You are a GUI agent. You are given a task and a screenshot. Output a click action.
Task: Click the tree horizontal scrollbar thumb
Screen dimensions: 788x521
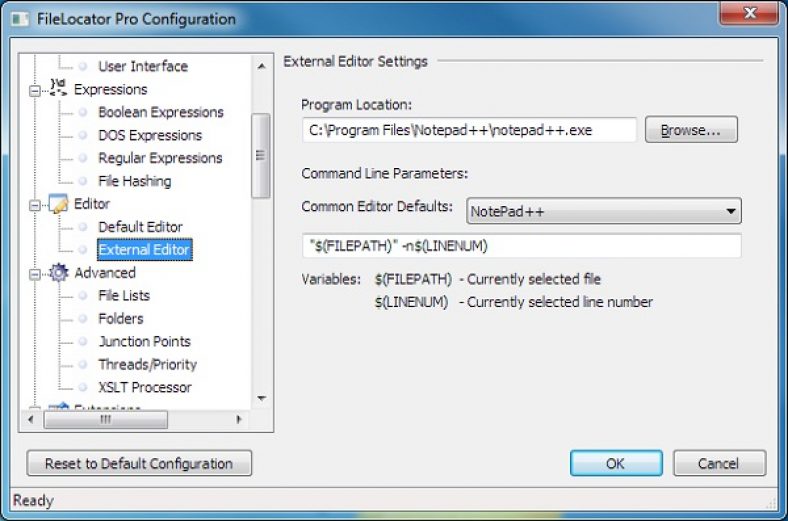[x=106, y=420]
